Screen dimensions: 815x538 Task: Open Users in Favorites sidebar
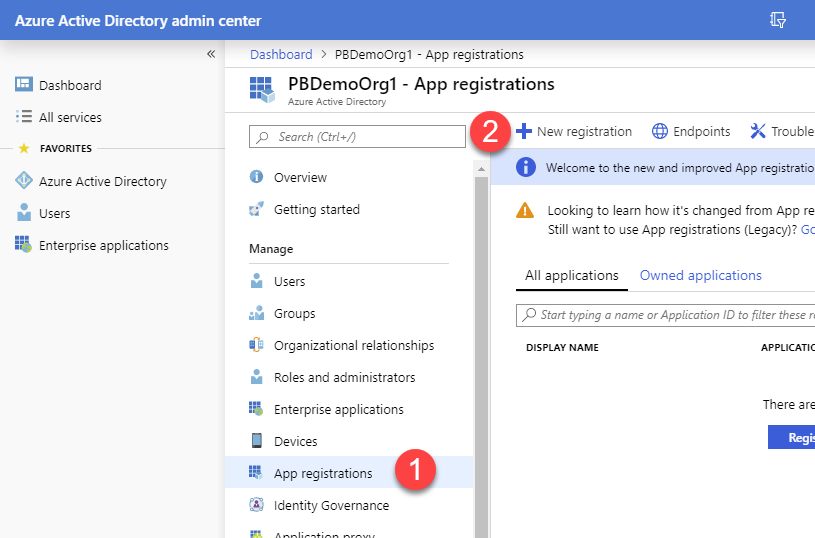tap(55, 214)
